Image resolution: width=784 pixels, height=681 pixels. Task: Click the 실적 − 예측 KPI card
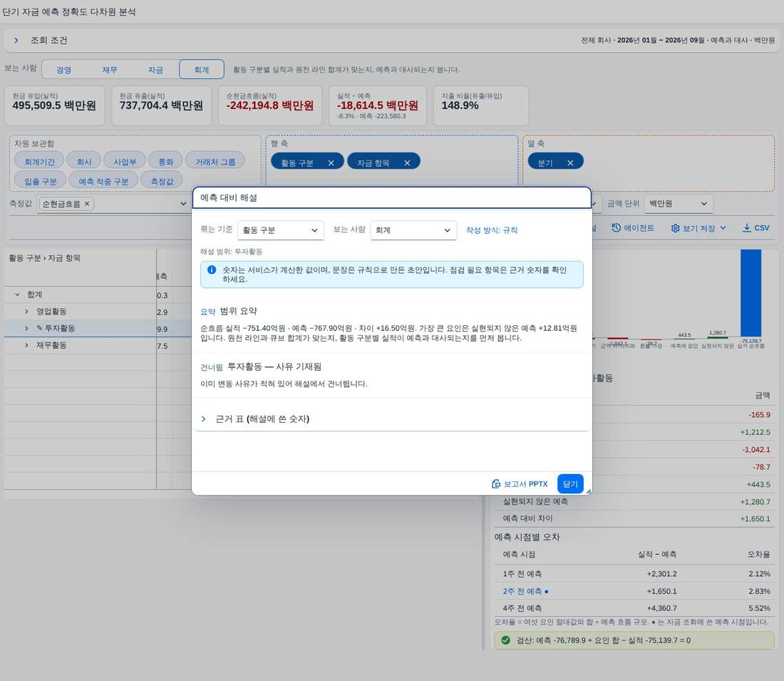[x=378, y=106]
